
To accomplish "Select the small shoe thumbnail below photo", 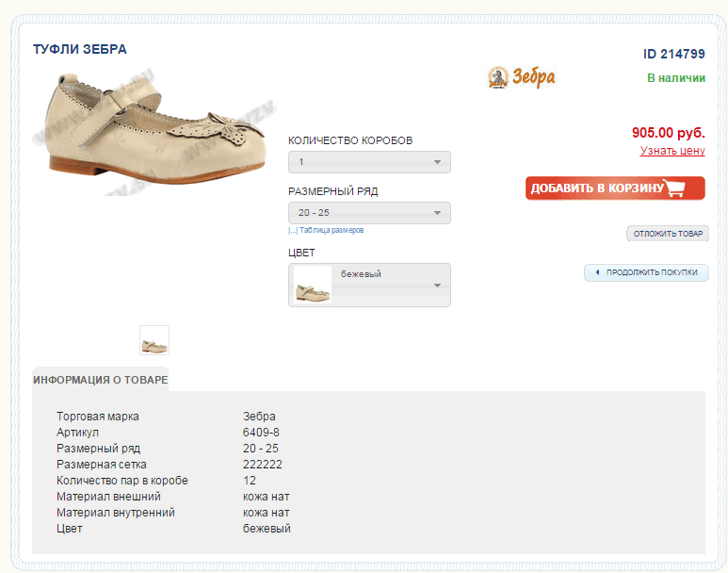I will [x=154, y=340].
